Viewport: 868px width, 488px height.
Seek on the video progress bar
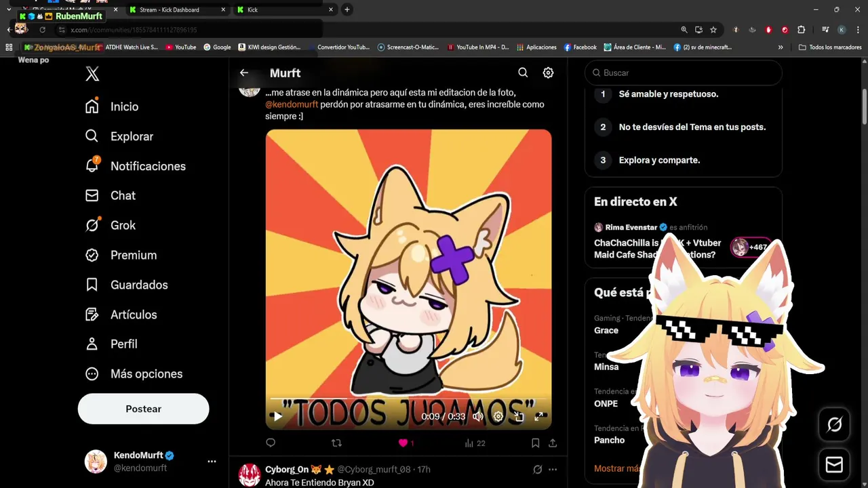tap(408, 400)
